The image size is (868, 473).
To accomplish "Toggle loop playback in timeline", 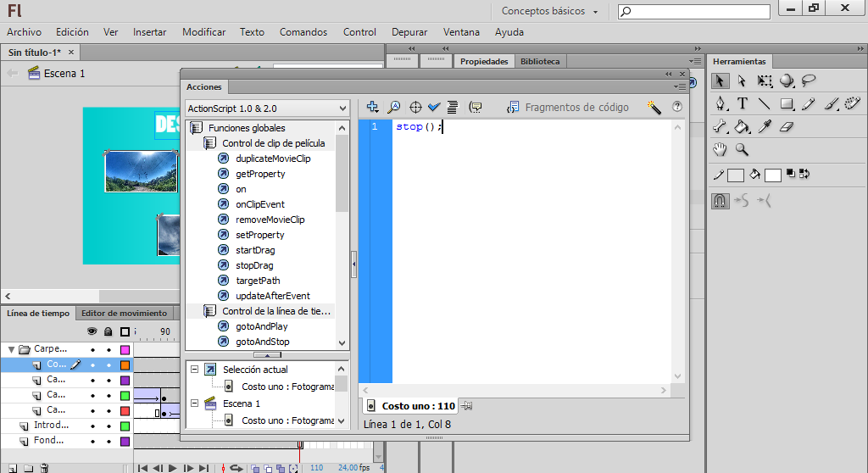I will (236, 468).
